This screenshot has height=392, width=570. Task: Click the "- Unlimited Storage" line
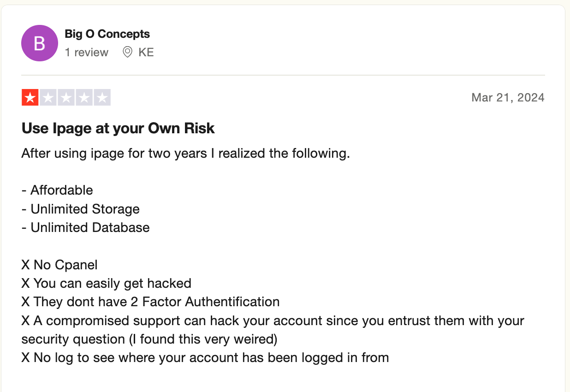81,209
